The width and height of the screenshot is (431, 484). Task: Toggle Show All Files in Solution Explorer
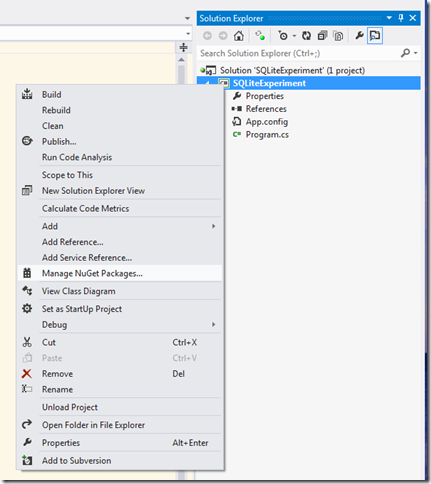[338, 36]
